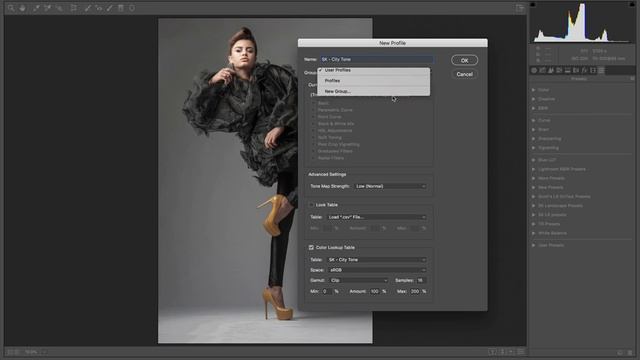Image resolution: width=640 pixels, height=360 pixels.
Task: Open the Basic panel tab icon
Action: (x=534, y=70)
